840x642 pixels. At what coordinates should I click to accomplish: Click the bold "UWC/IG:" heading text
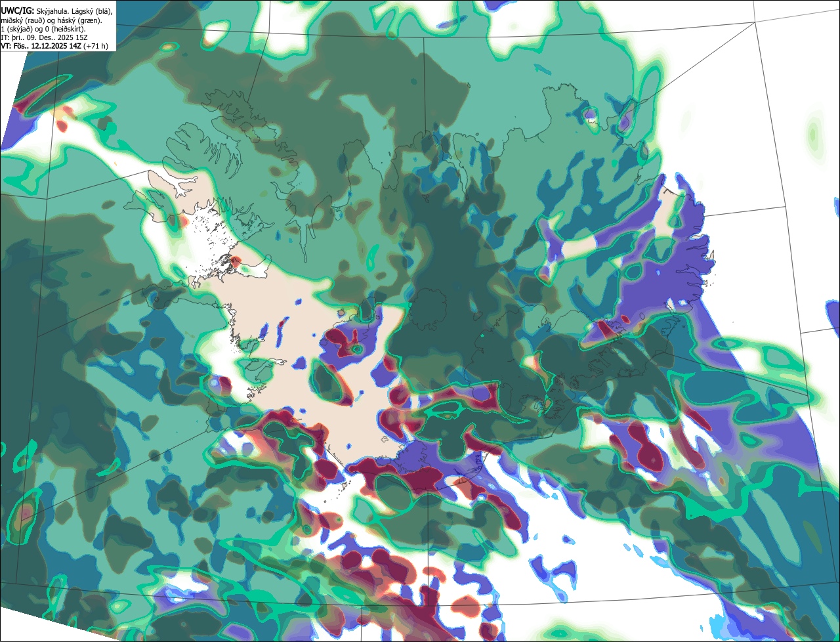(x=18, y=11)
